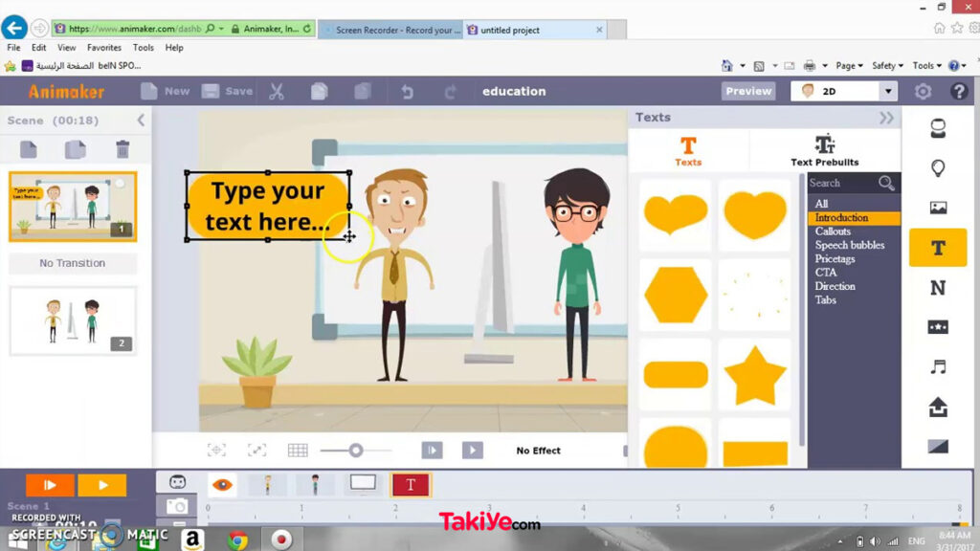Choose the star text shape
This screenshot has height=551, width=980.
point(755,375)
